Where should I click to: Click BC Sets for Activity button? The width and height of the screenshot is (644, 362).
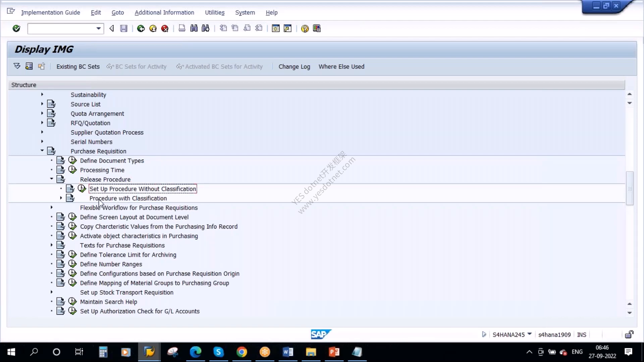pyautogui.click(x=137, y=66)
